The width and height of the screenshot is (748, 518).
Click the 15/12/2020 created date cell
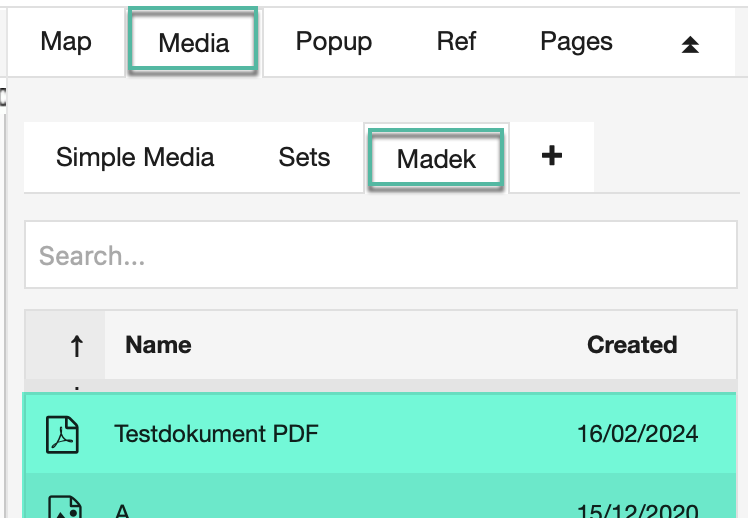[x=637, y=510]
